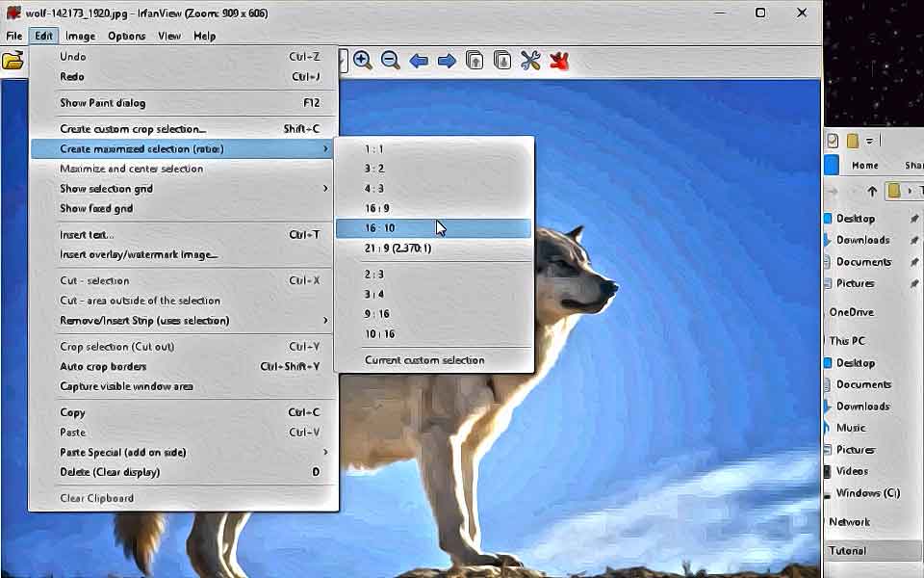This screenshot has width=924, height=578.
Task: Choose Auto crop borders
Action: point(184,366)
